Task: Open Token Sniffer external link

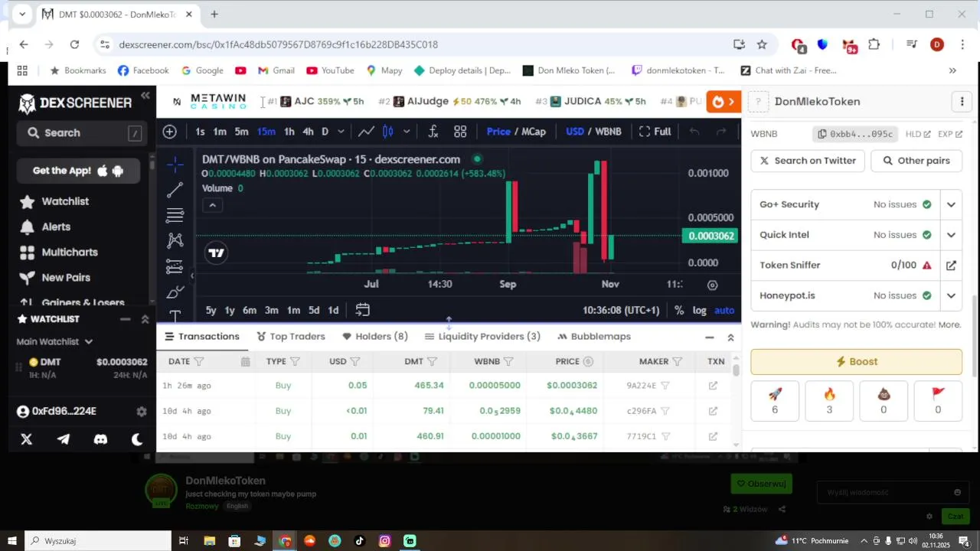Action: pos(951,266)
